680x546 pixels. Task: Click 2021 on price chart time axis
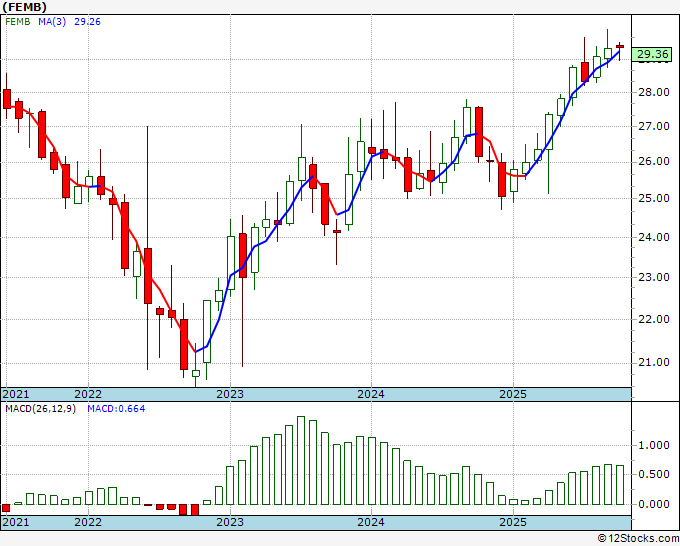[16, 394]
